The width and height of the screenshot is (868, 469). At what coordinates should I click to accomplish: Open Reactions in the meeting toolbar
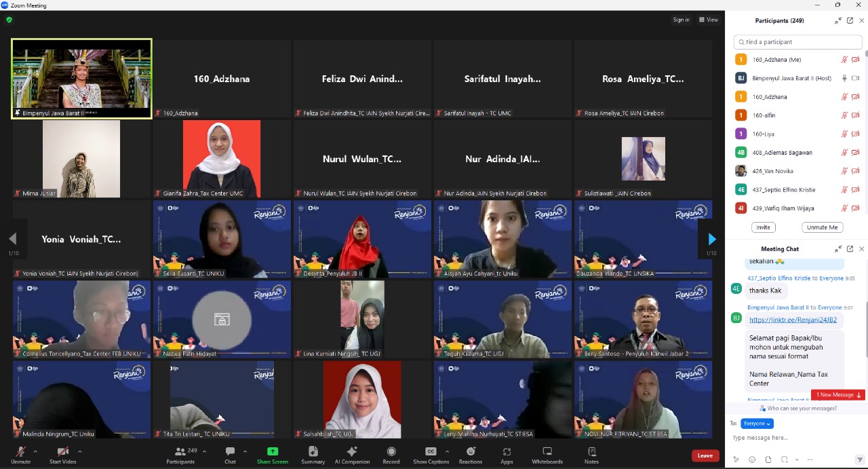(x=471, y=455)
